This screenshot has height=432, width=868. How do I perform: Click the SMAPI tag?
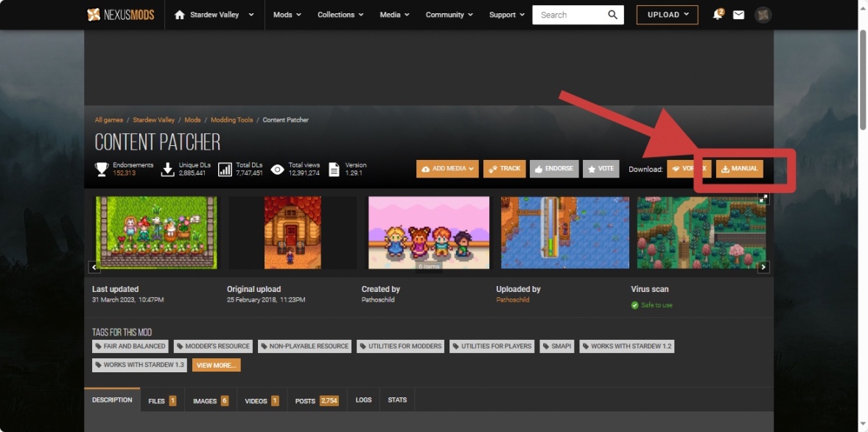tap(557, 346)
